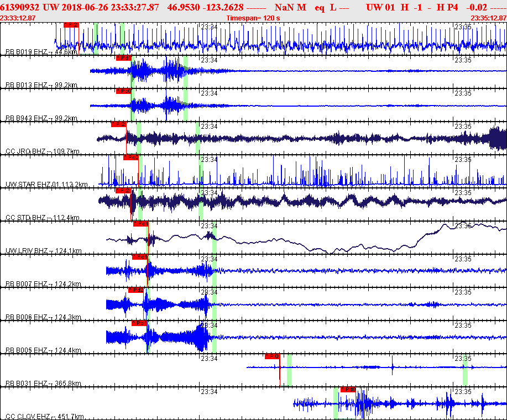Viewport: 507px width, 420px height.
Task: Click the start time 23:33:12.87 label
Action: 18,18
